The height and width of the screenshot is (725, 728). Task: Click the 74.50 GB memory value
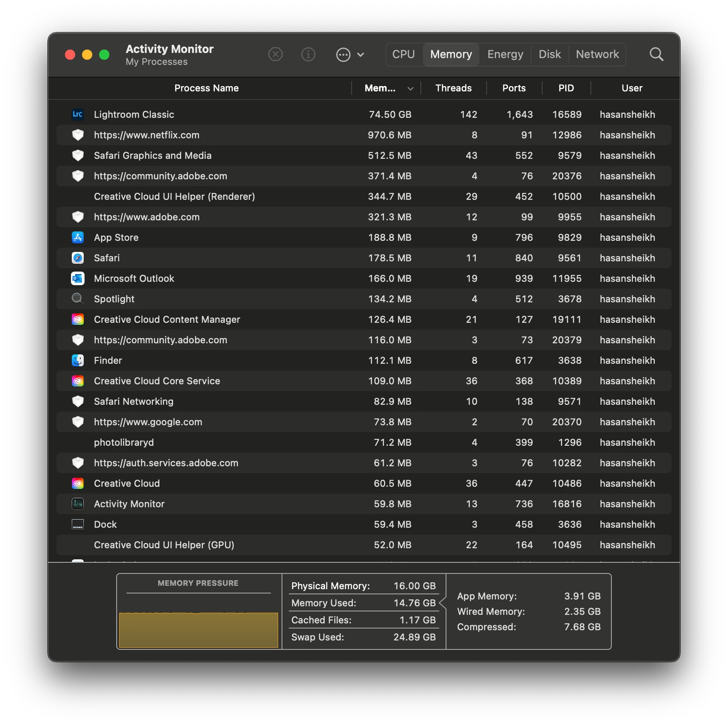[390, 114]
